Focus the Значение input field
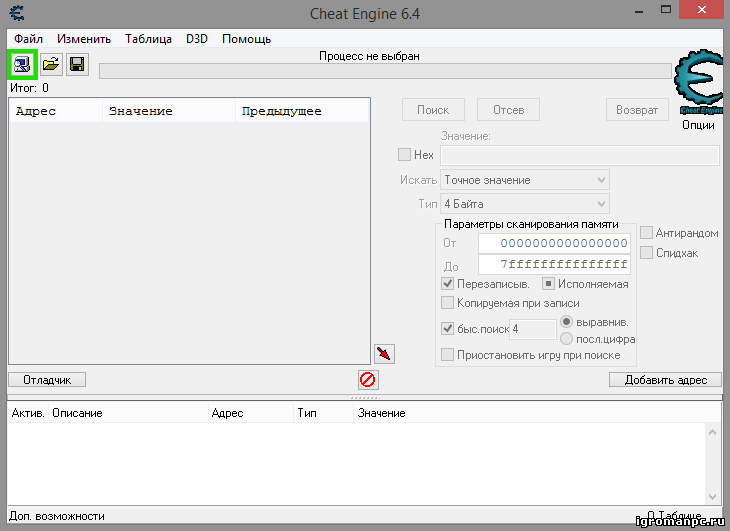 (x=580, y=155)
